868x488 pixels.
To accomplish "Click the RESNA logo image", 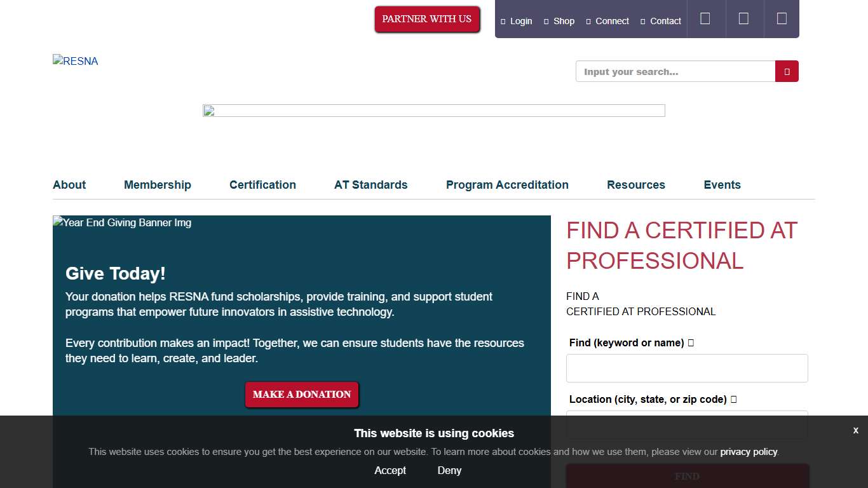I will pos(76,62).
